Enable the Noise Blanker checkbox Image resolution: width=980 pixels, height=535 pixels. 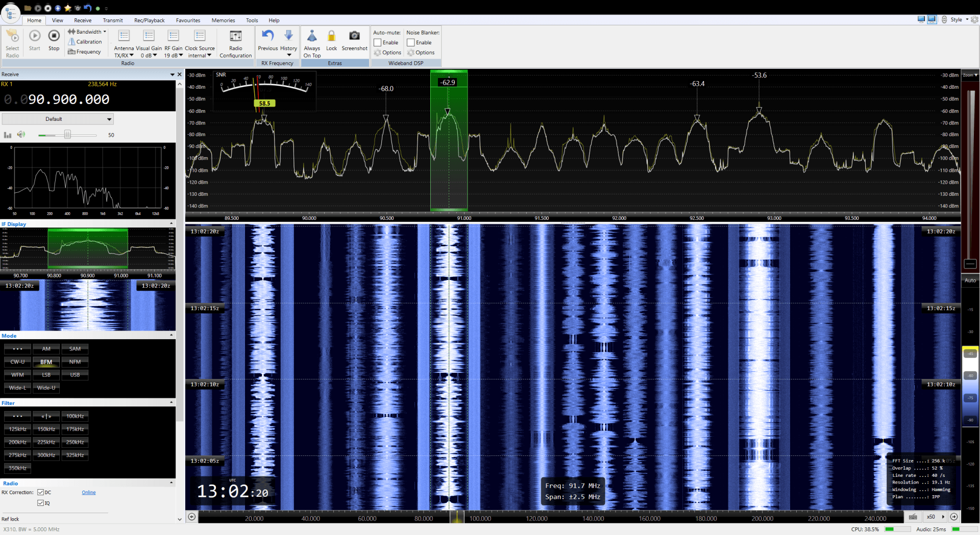coord(411,43)
